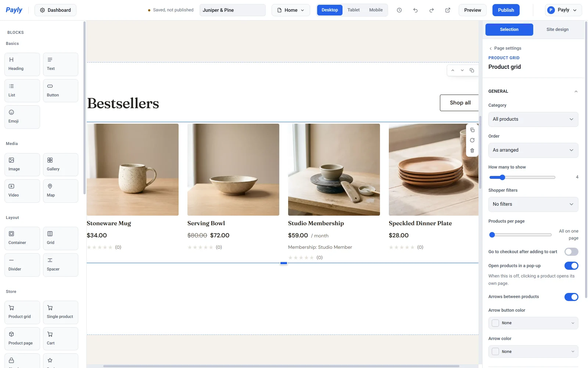Screen dimensions: 588x368
Task: Add an Image block
Action: pyautogui.click(x=22, y=164)
